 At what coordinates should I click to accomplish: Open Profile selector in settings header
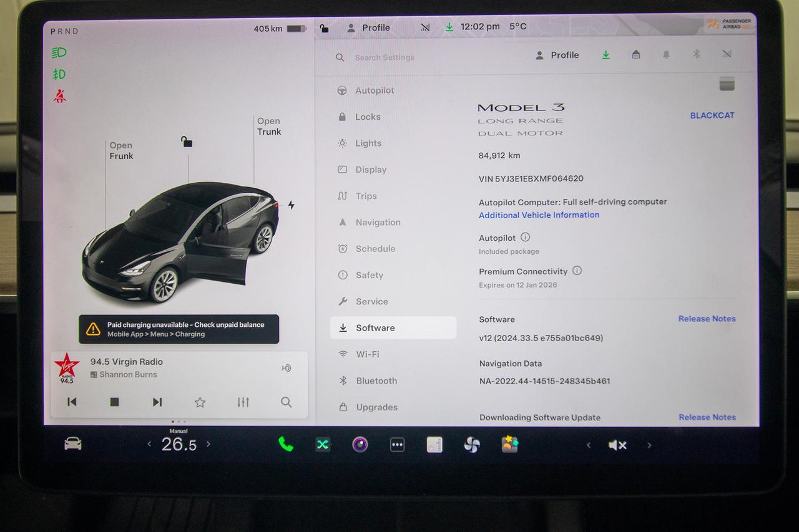pyautogui.click(x=557, y=55)
